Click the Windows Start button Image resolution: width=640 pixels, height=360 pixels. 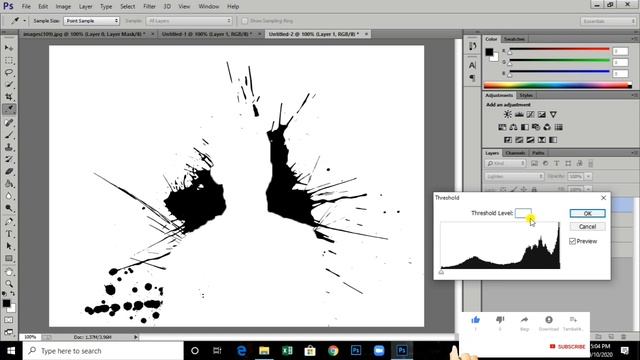tap(11, 351)
